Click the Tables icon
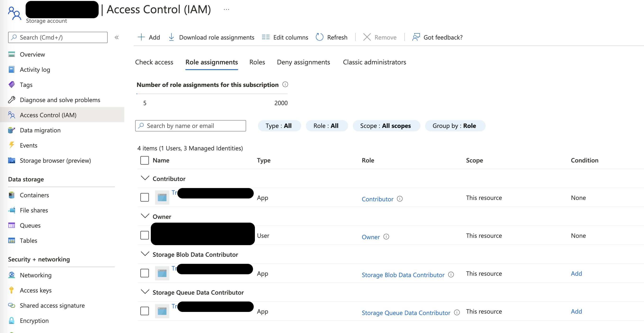644x333 pixels. pos(11,241)
